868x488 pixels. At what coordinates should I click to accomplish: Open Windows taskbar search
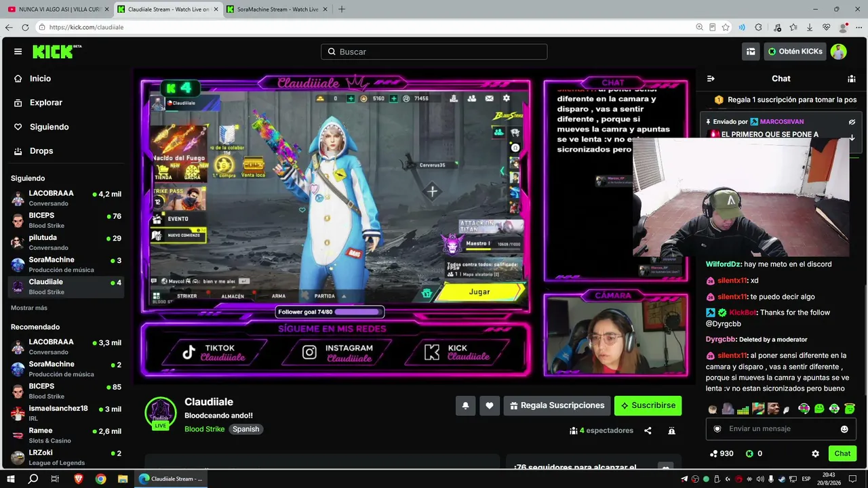point(33,479)
